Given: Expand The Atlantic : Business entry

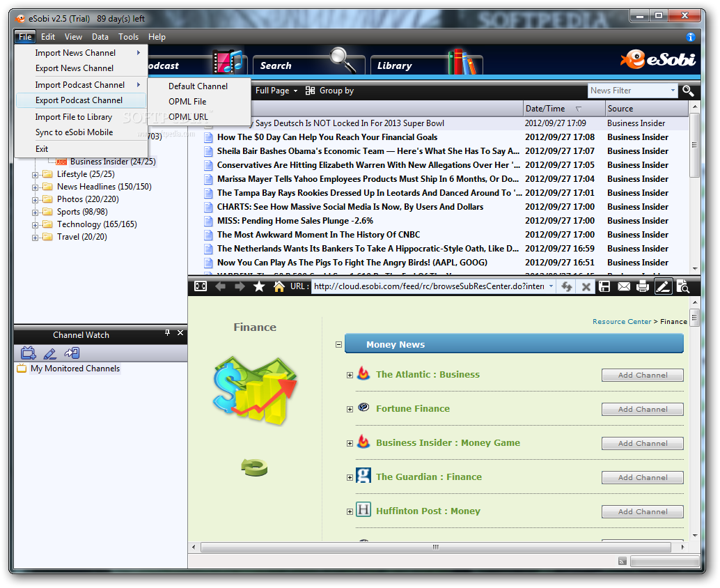Looking at the screenshot, I should (x=350, y=376).
